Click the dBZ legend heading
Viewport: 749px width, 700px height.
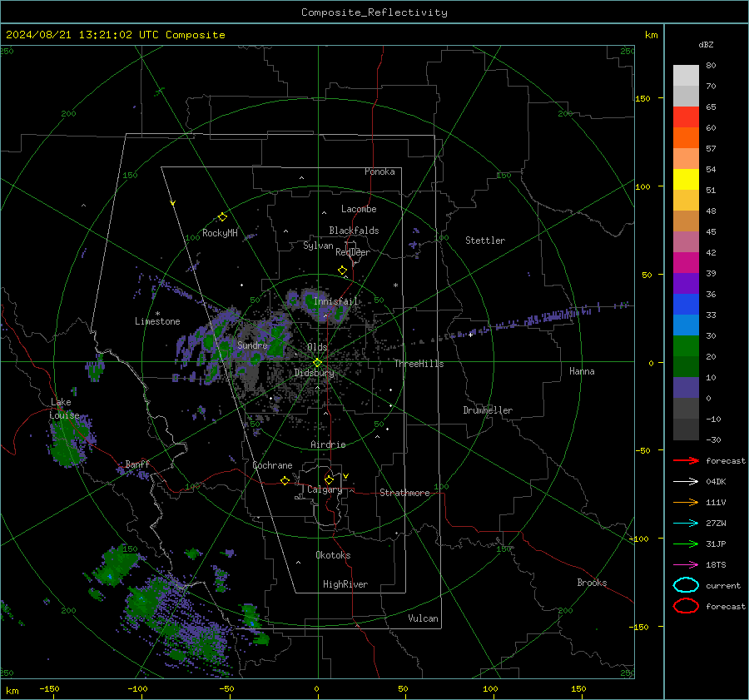(x=706, y=45)
